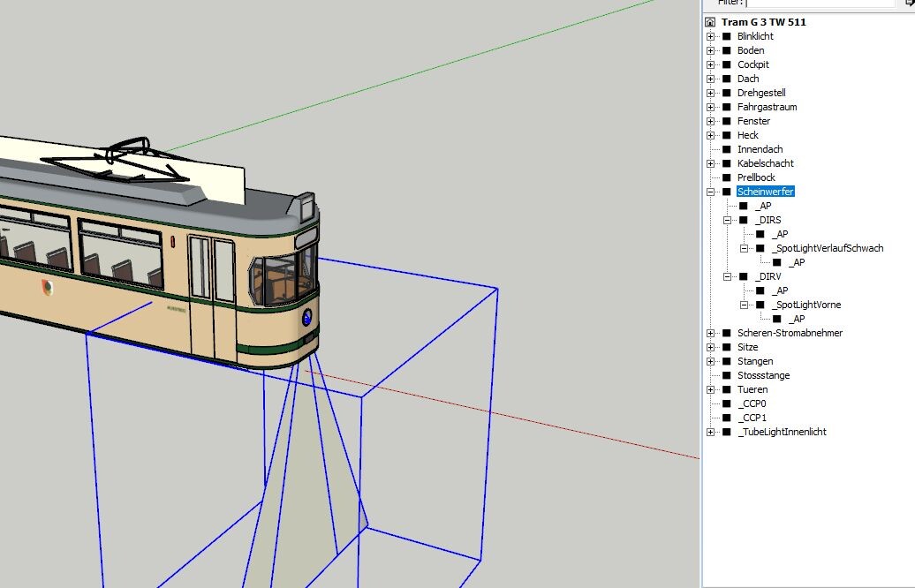
Task: Click the tram's blue front headlight
Action: coord(307,319)
